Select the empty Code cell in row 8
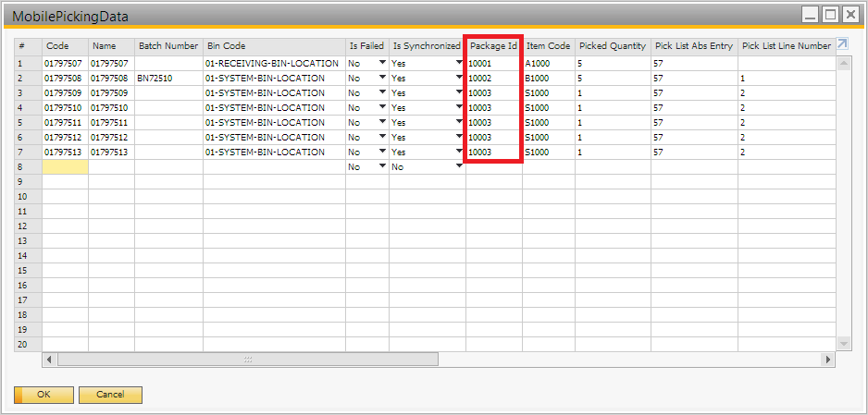868x415 pixels. [x=65, y=167]
